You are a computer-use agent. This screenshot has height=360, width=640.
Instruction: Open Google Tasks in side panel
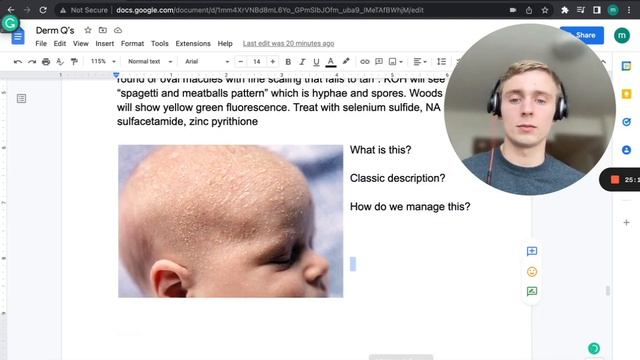click(x=627, y=122)
